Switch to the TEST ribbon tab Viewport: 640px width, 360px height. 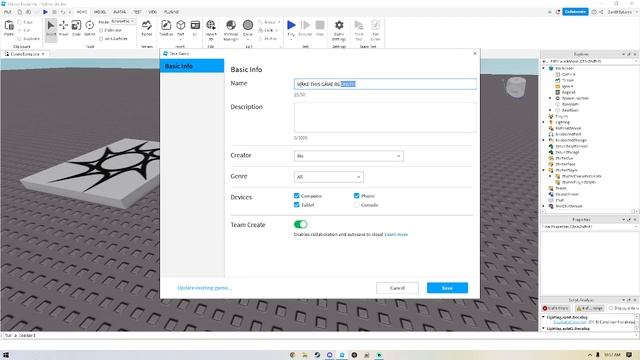(138, 12)
